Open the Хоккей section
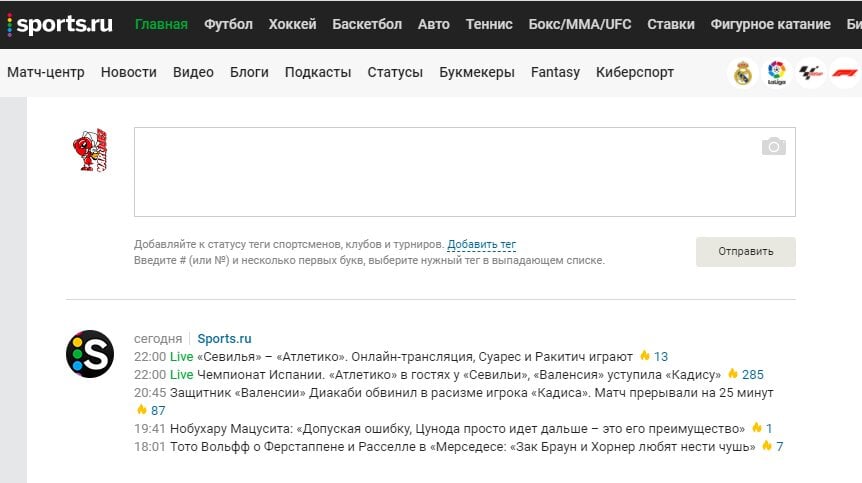 292,24
